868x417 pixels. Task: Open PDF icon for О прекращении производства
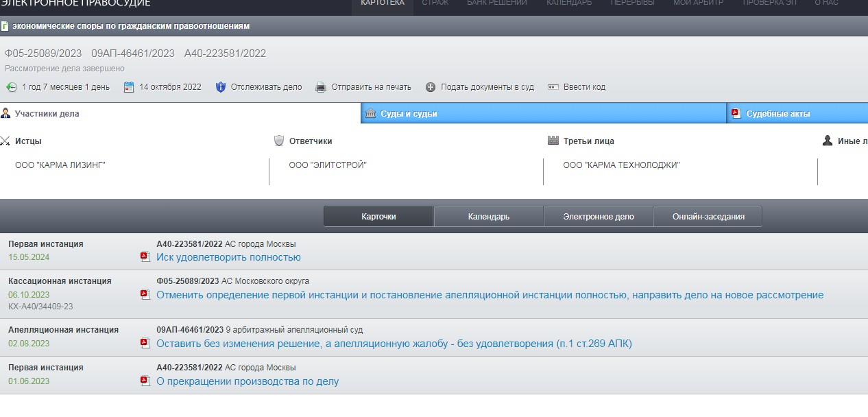click(145, 381)
